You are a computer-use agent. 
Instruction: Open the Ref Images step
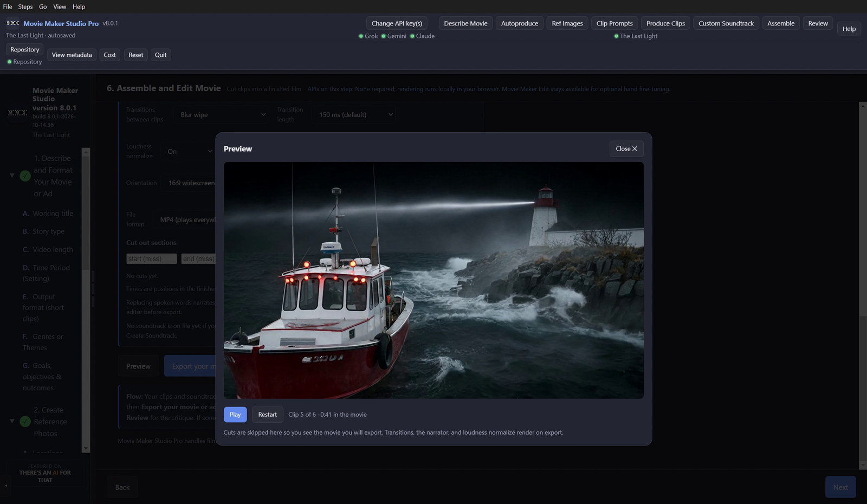click(567, 23)
